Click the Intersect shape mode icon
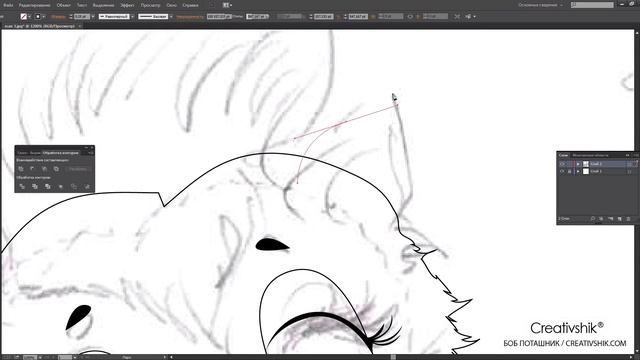640x360 pixels. point(44,169)
